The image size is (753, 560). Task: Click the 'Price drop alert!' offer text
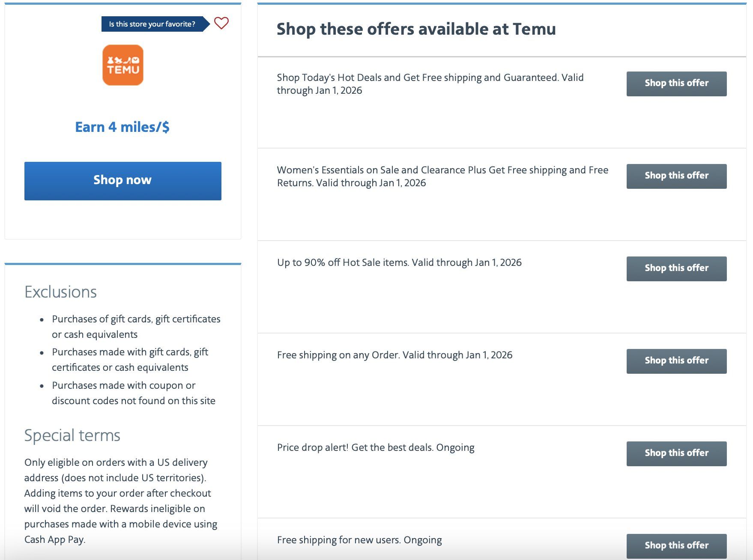(x=376, y=447)
